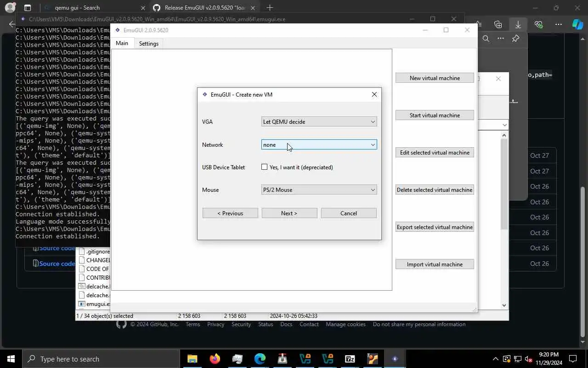
Task: Open the VGA dropdown
Action: click(319, 121)
